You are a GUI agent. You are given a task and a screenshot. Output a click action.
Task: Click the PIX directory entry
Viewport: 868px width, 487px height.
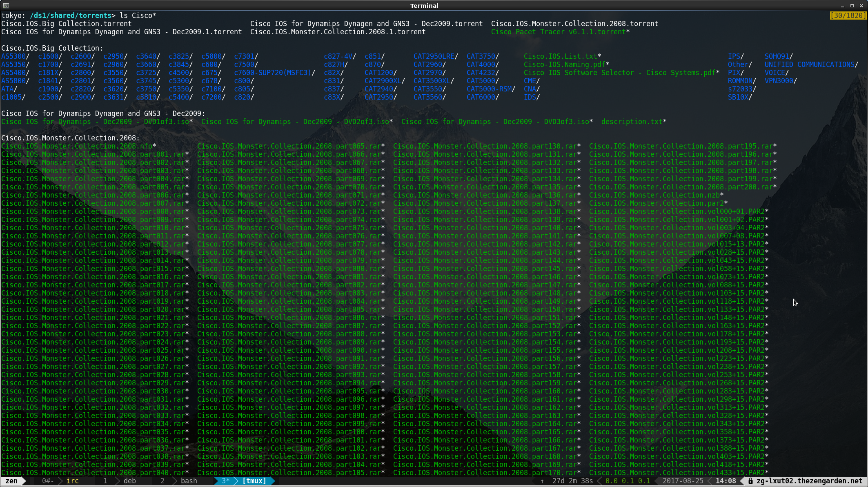tap(734, 73)
